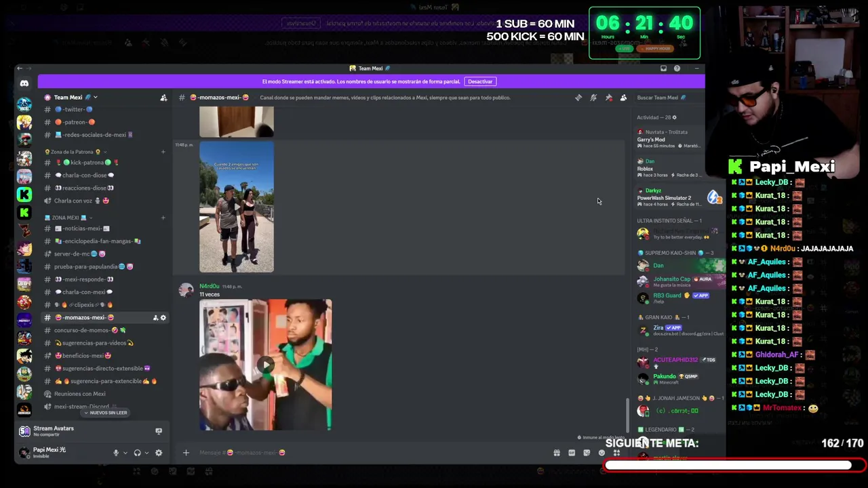Open the threads icon in channel header
The width and height of the screenshot is (868, 488).
point(578,98)
